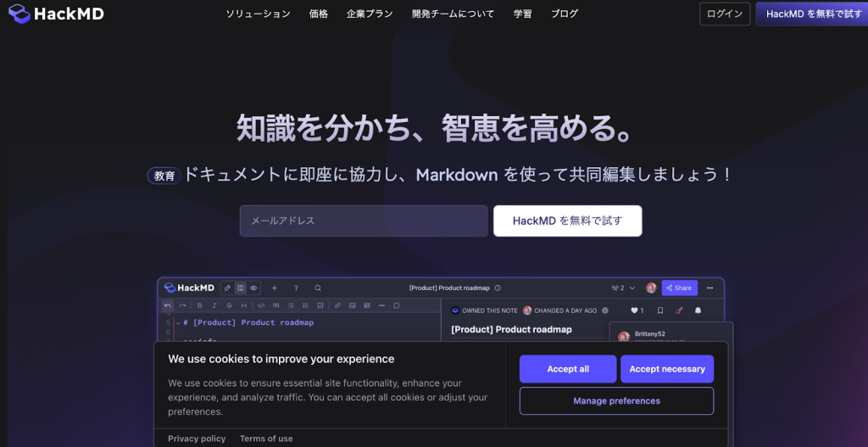Screen dimensions: 868x447
Task: Click the メールアドレス email input field
Action: point(364,221)
